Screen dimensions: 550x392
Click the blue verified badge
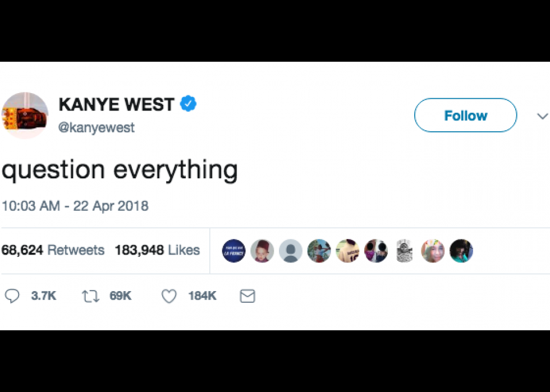coord(189,103)
